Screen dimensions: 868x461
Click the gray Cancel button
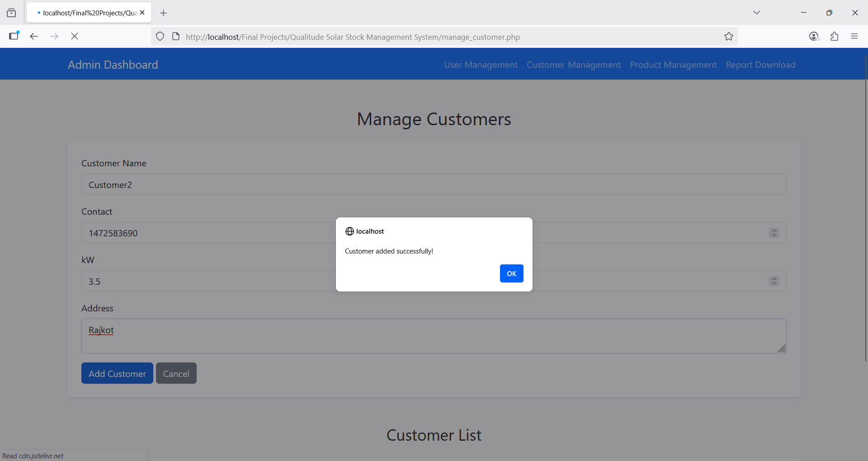tap(176, 373)
